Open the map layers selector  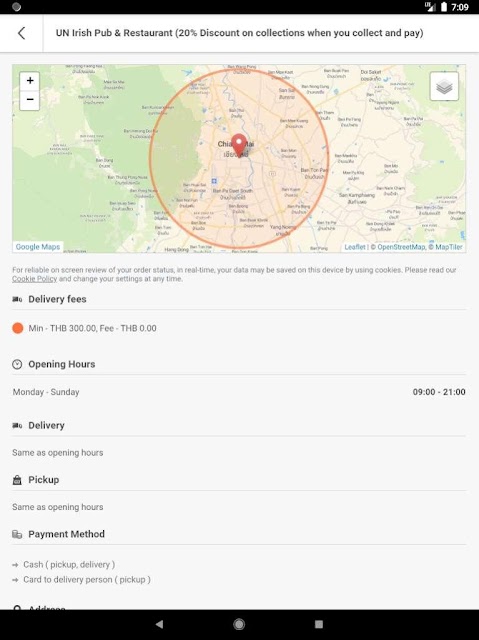444,86
